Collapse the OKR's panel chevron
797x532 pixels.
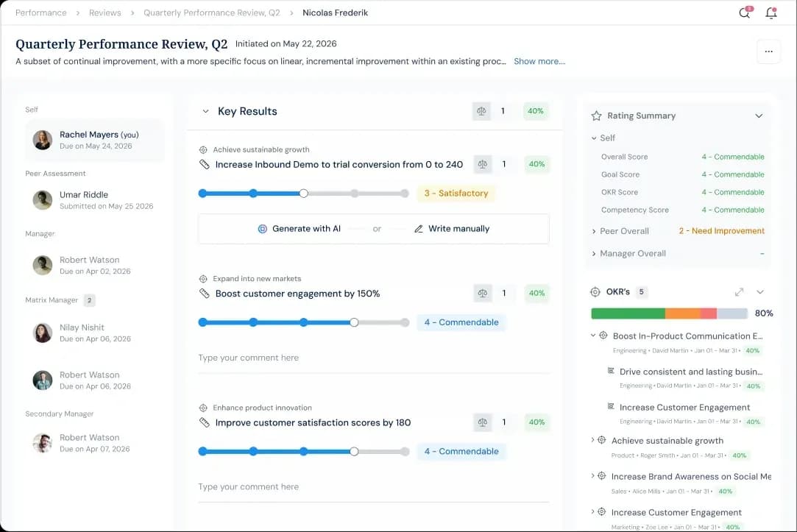(x=760, y=292)
